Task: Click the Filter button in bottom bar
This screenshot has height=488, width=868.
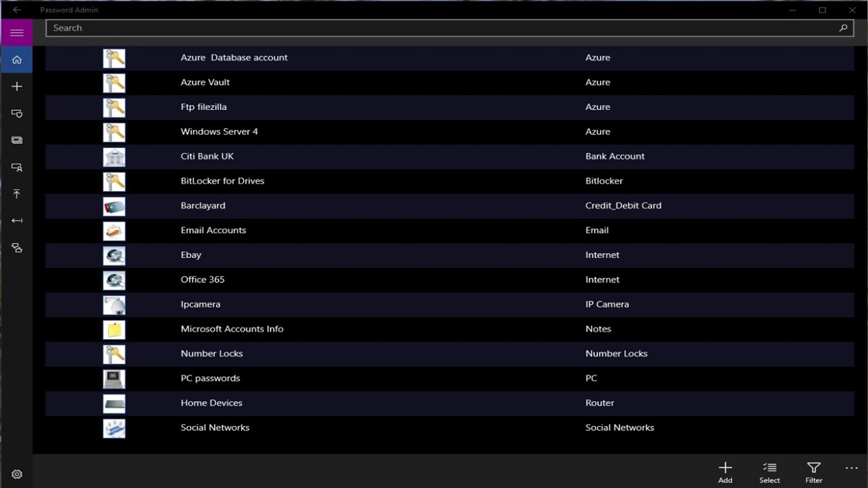Action: click(813, 472)
